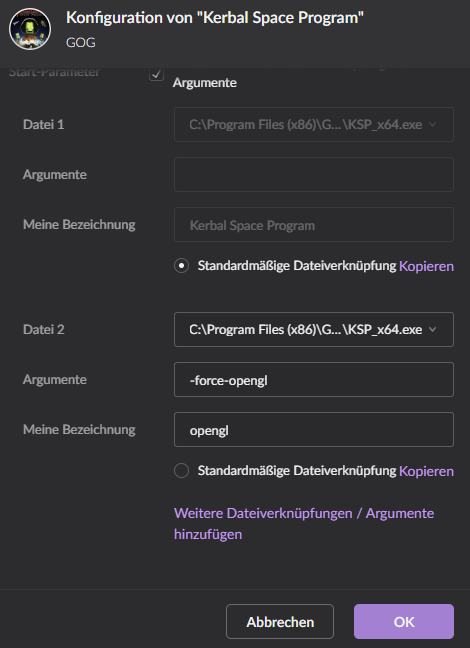The height and width of the screenshot is (648, 470).
Task: Click Kopieren link for Datei 2
Action: (x=426, y=471)
